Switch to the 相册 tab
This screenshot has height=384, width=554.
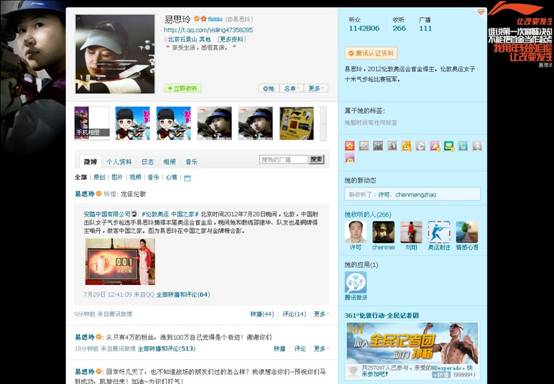click(x=169, y=162)
